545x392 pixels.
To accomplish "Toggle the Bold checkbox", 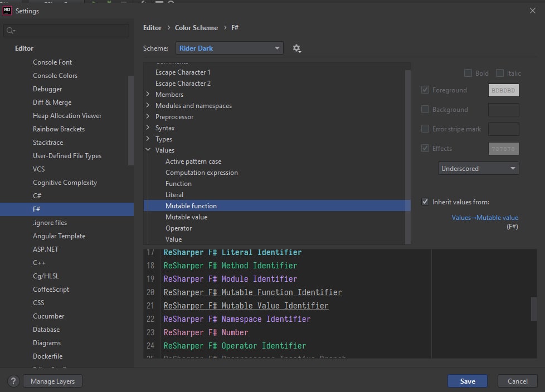I will click(468, 73).
